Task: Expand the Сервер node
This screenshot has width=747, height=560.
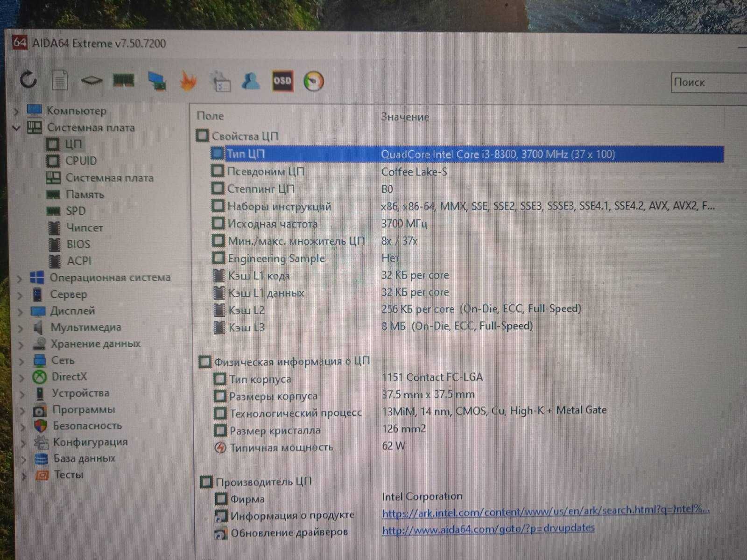Action: [20, 295]
